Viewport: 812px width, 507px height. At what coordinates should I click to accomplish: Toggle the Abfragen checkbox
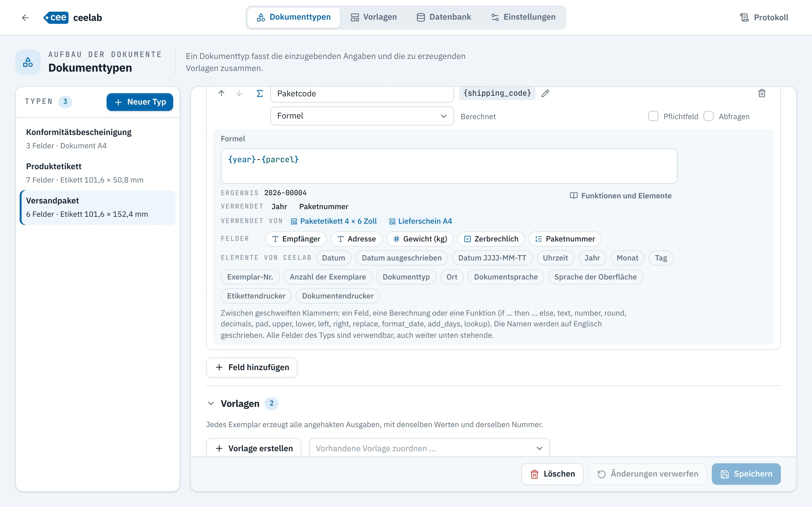pyautogui.click(x=708, y=116)
